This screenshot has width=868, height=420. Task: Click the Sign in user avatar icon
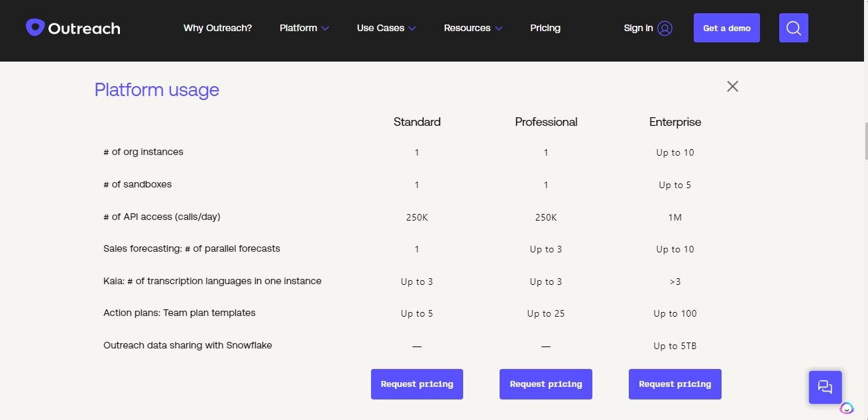pos(665,28)
